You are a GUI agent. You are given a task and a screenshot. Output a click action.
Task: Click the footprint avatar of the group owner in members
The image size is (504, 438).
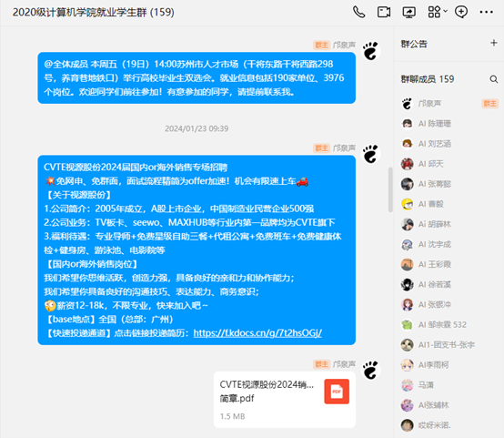tap(407, 104)
